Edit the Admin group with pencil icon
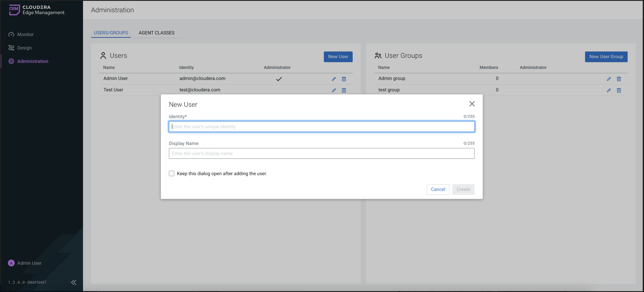 click(609, 79)
